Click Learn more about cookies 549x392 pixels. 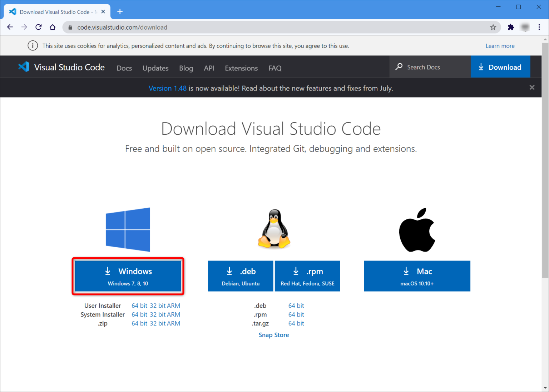(x=500, y=46)
